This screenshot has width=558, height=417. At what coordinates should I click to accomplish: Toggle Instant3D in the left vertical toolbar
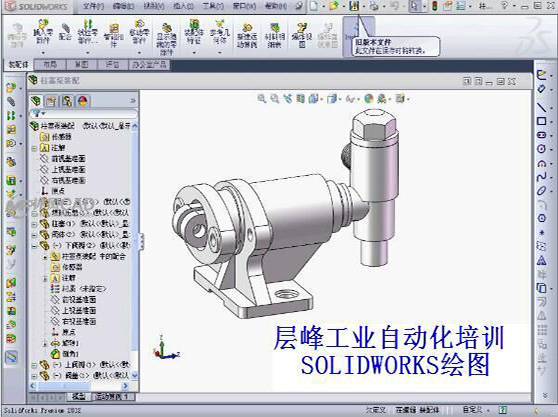[x=11, y=357]
